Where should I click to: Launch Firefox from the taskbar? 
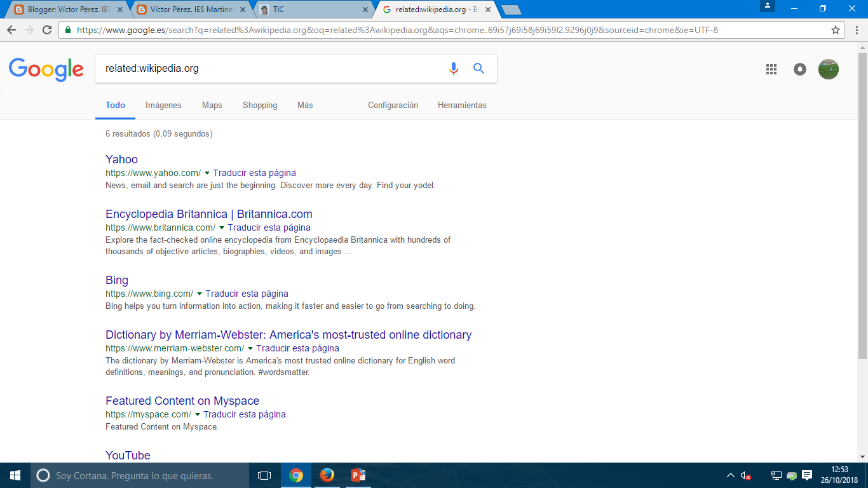pos(327,475)
